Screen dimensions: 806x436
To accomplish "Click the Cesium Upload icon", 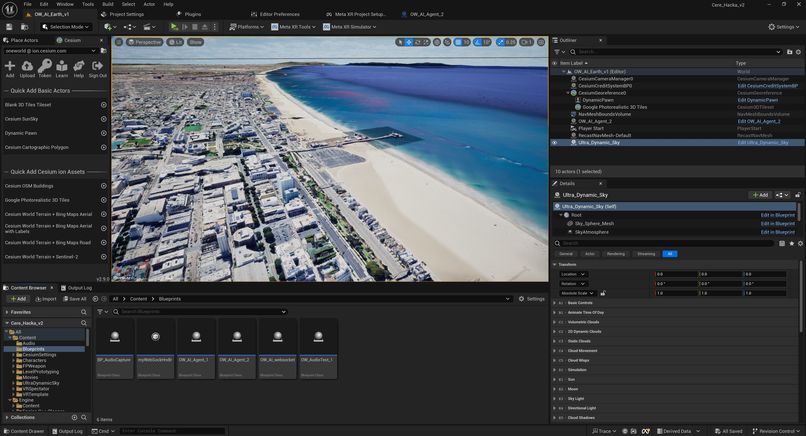I will [x=27, y=65].
